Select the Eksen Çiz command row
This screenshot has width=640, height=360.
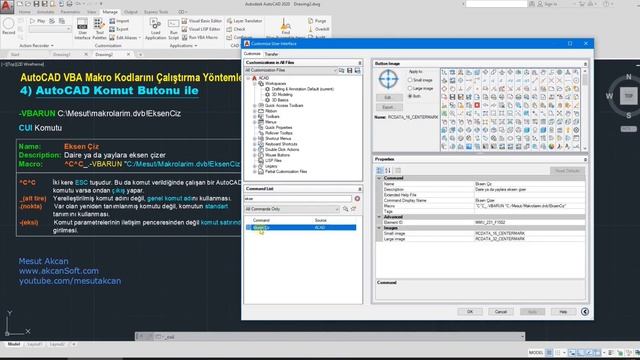301,227
